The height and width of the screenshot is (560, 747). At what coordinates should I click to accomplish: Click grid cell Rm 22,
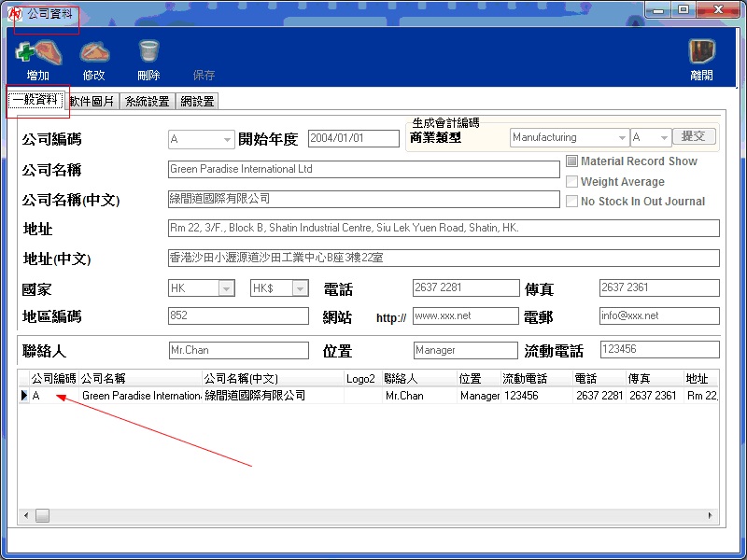[701, 395]
